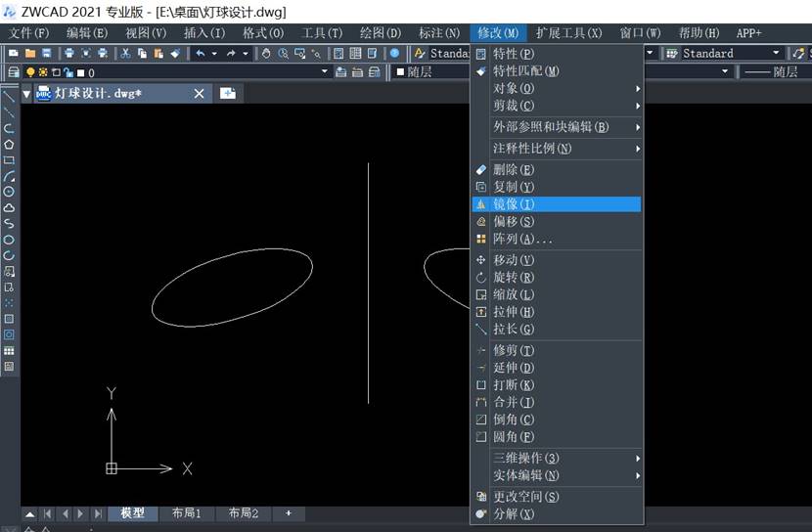Open the Standard style dropdown

tap(776, 53)
